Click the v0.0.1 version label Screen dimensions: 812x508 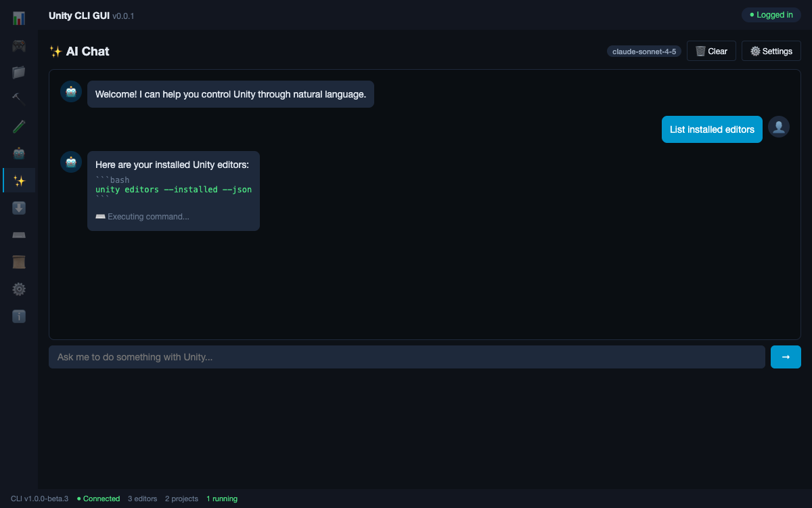[x=123, y=16]
